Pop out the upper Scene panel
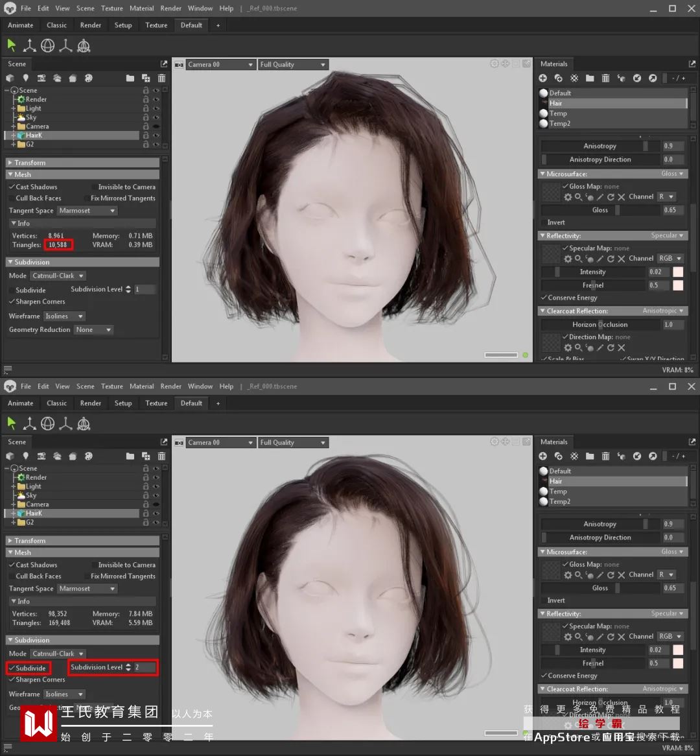This screenshot has width=700, height=756. coord(164,64)
